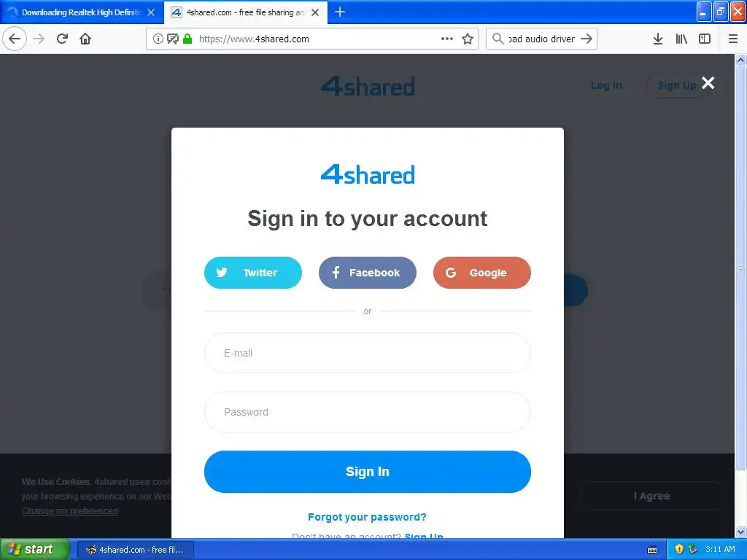Open the Firefox hamburger menu
747x560 pixels.
[733, 39]
